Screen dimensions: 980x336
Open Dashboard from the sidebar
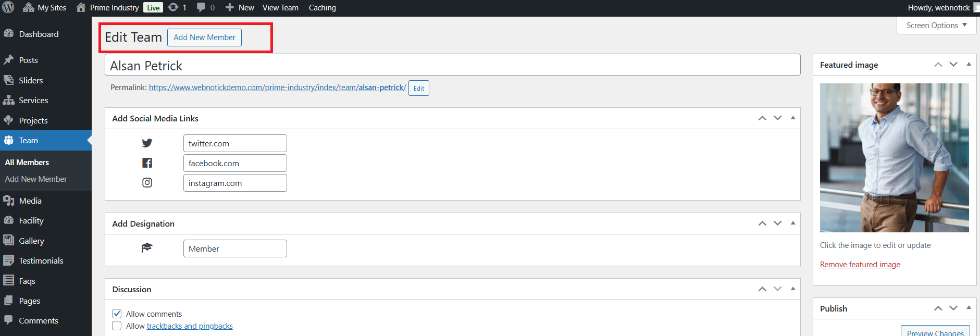pos(39,34)
